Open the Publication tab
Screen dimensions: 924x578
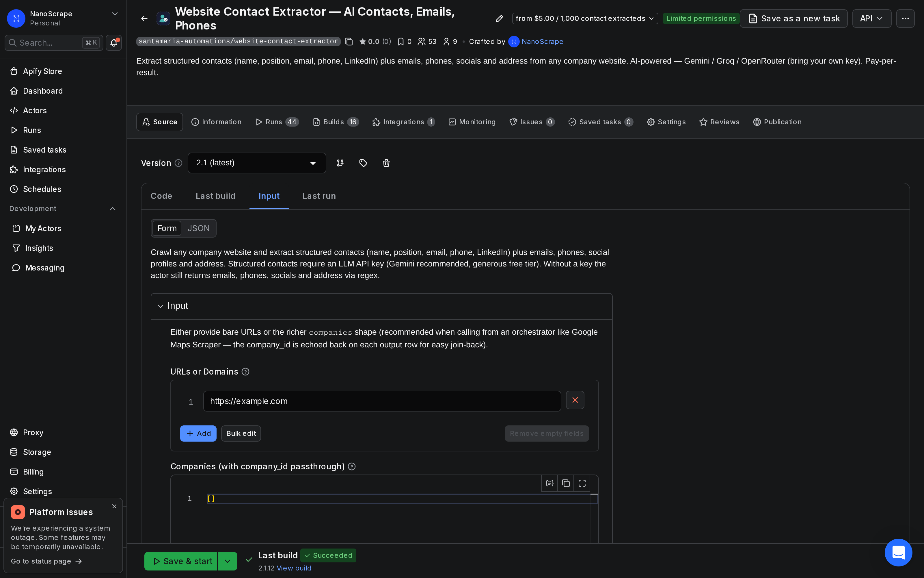tap(777, 122)
